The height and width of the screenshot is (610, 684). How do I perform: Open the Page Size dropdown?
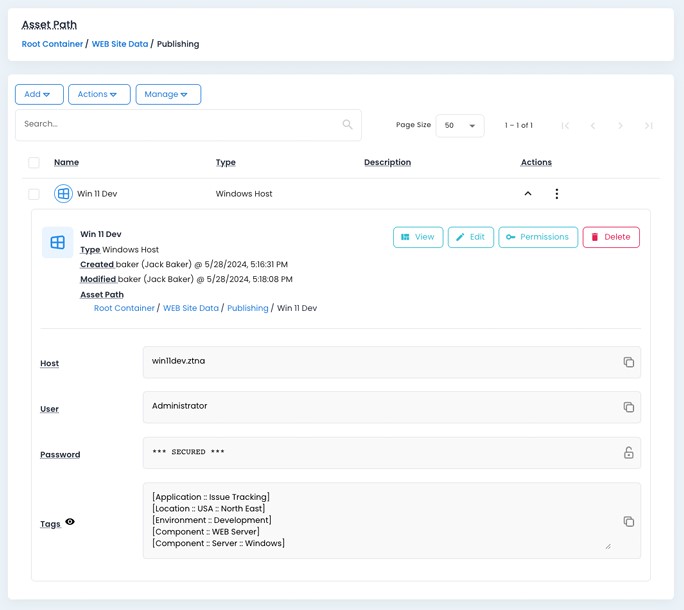[x=460, y=126]
